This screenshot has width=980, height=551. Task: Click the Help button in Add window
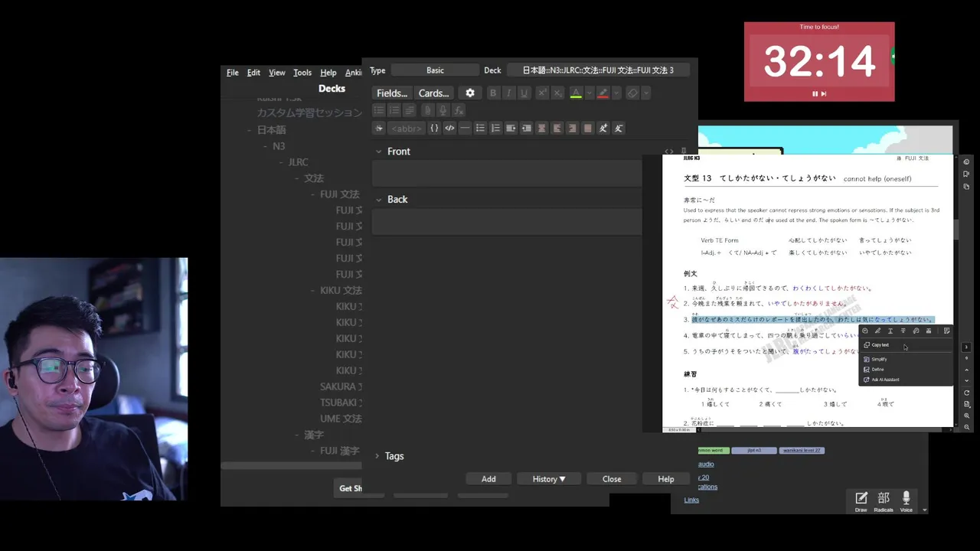(666, 479)
